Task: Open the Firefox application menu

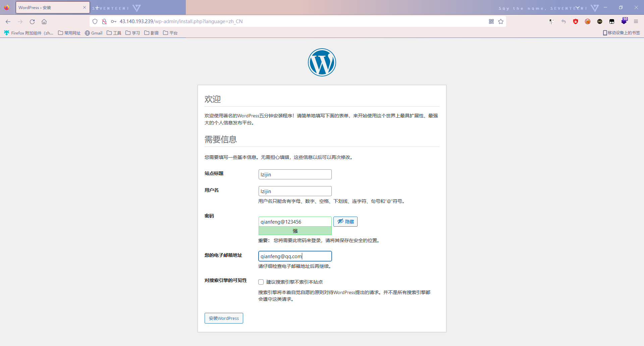Action: point(636,21)
